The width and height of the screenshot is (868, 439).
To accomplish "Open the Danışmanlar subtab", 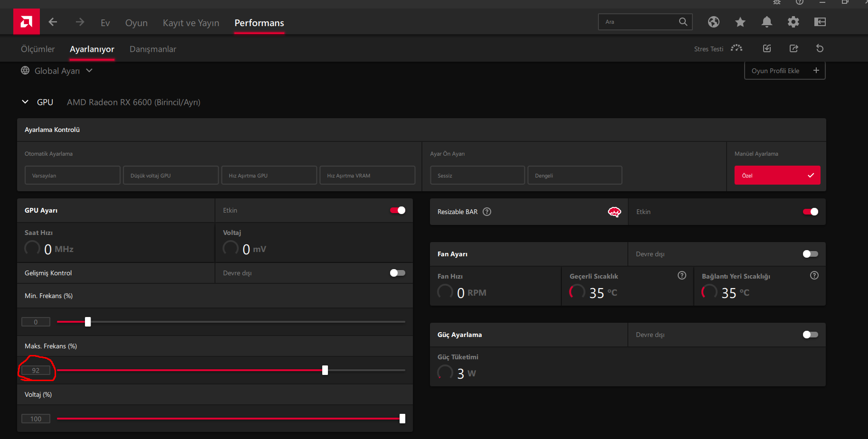I will point(153,49).
